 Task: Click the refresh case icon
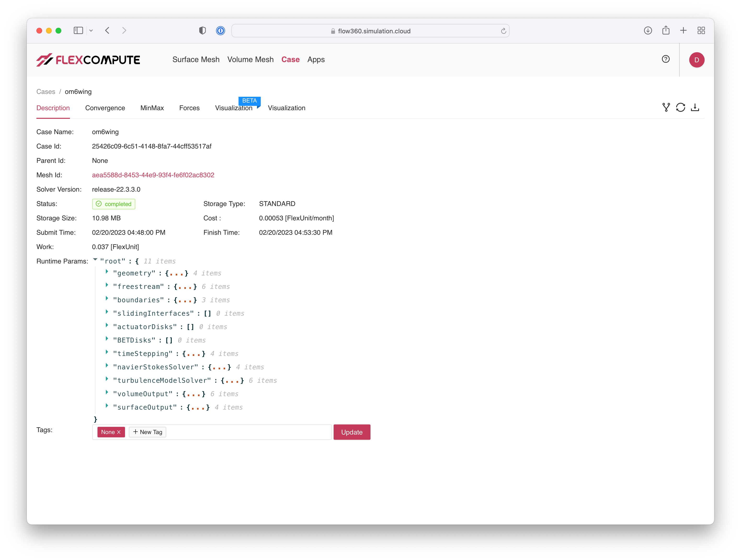click(680, 108)
